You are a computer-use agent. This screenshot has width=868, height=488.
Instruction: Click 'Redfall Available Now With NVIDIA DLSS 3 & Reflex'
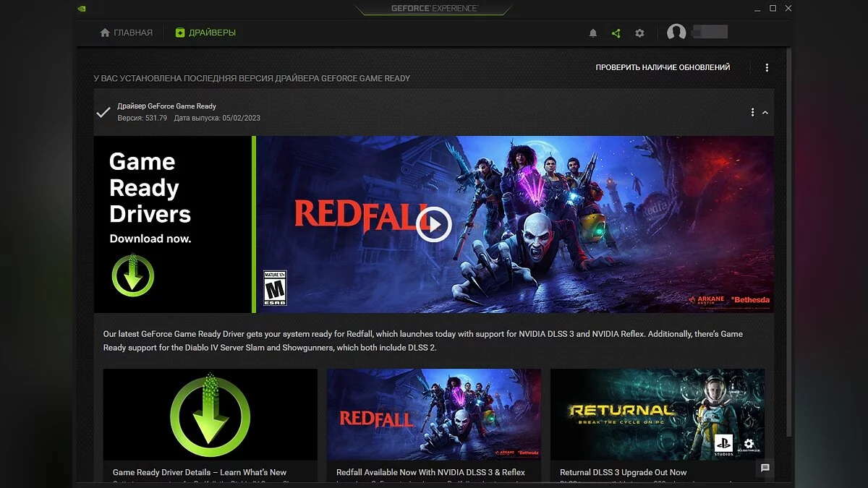[x=430, y=472]
